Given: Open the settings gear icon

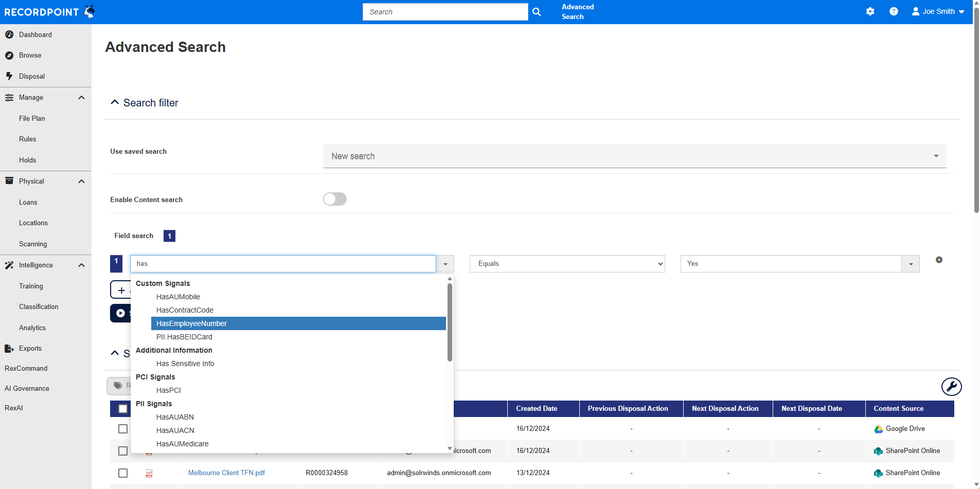Looking at the screenshot, I should pyautogui.click(x=870, y=11).
